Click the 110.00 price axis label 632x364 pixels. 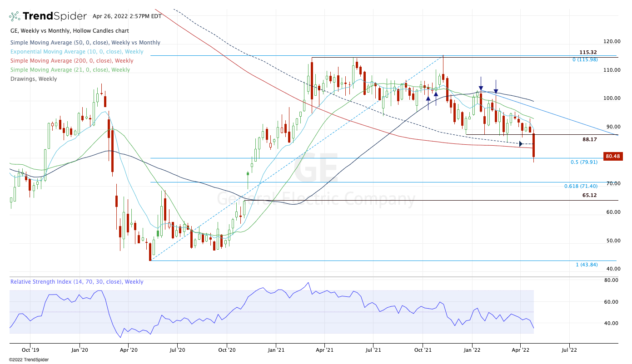pos(612,70)
